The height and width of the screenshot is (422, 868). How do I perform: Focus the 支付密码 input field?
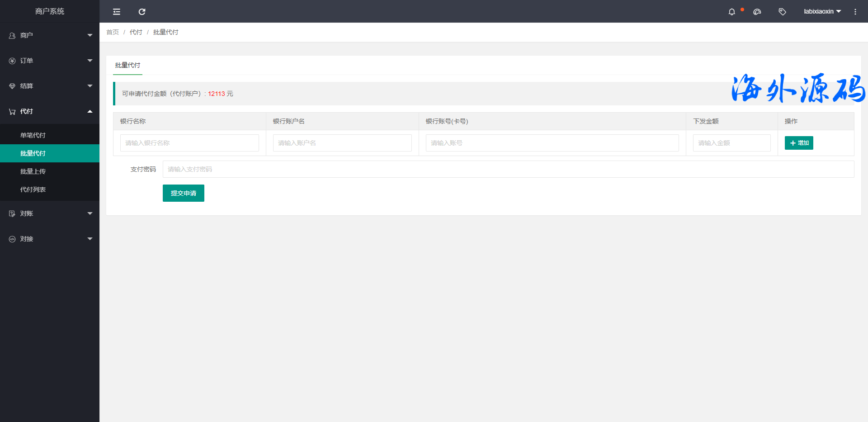click(x=508, y=169)
